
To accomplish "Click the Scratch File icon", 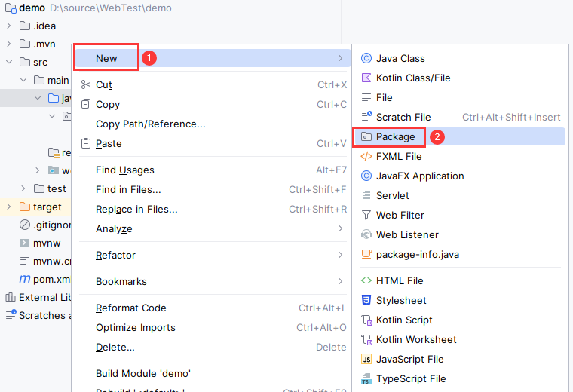I will coord(366,117).
